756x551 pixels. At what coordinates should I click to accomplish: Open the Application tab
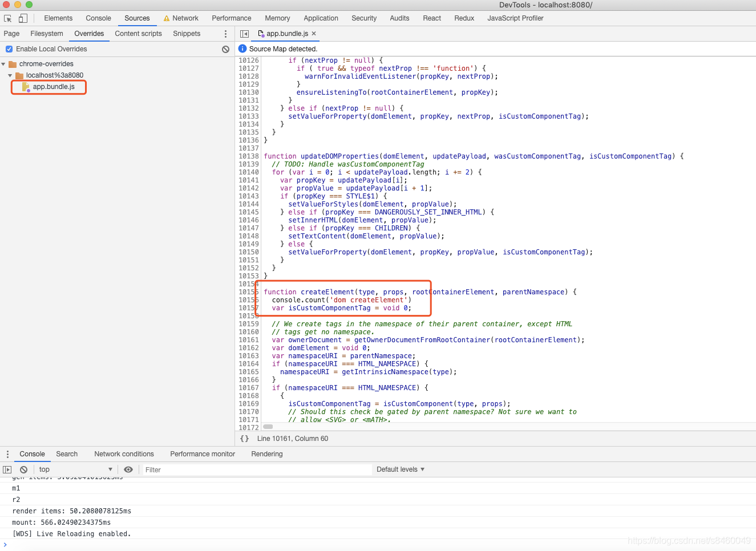pos(321,18)
